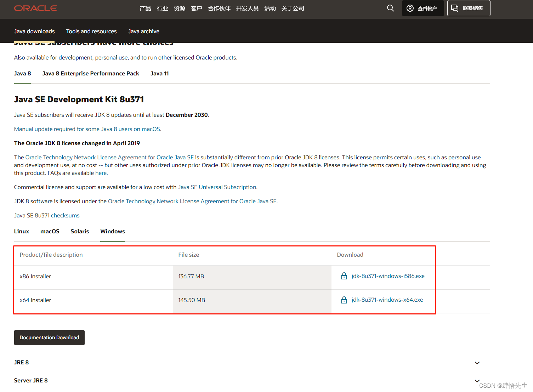Click the x64 Installer row label
The width and height of the screenshot is (533, 392).
pos(35,300)
